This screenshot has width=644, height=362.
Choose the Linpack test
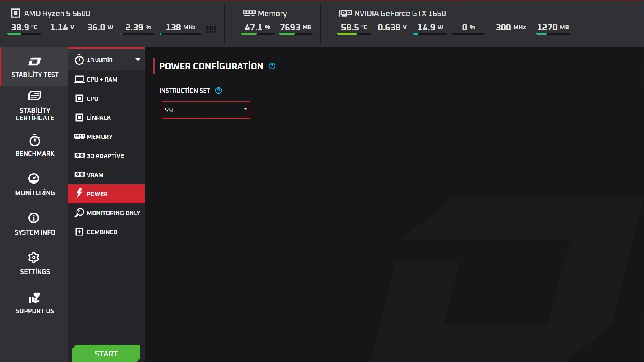pos(106,118)
